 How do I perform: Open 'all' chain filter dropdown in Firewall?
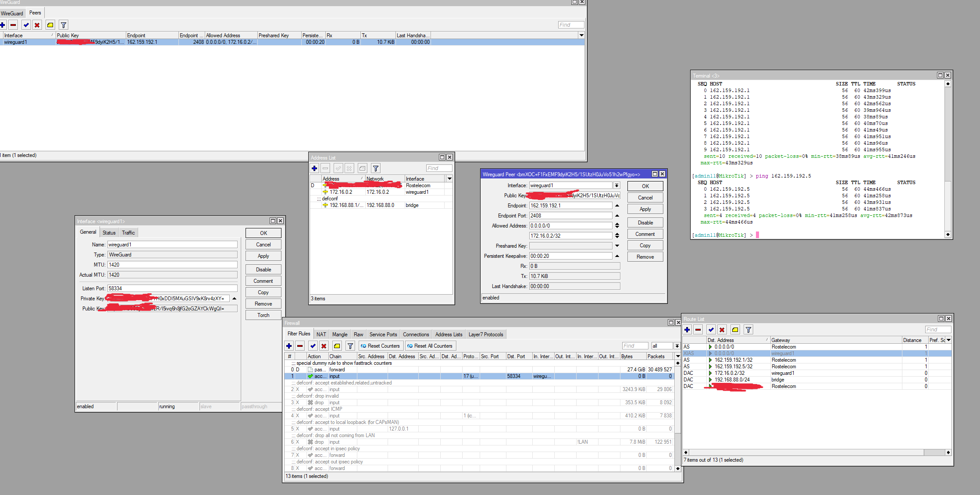pyautogui.click(x=677, y=346)
